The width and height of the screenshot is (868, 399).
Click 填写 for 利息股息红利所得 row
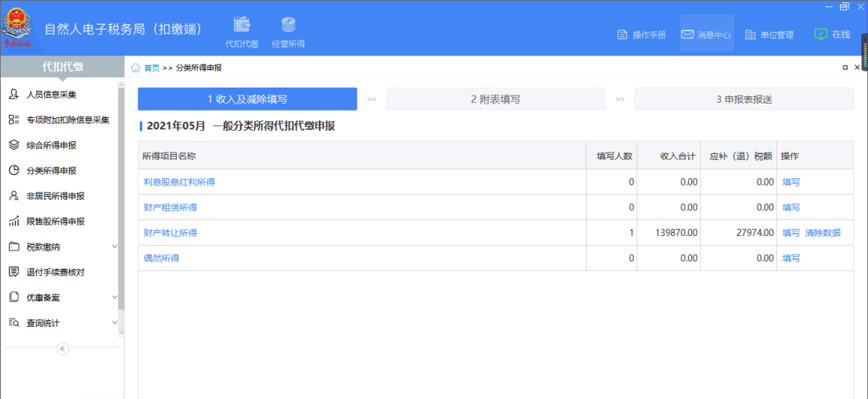pyautogui.click(x=791, y=182)
